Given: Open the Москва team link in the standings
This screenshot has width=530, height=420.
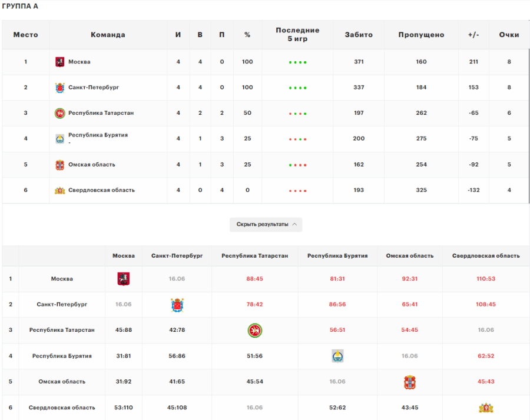Looking at the screenshot, I should click(x=79, y=62).
